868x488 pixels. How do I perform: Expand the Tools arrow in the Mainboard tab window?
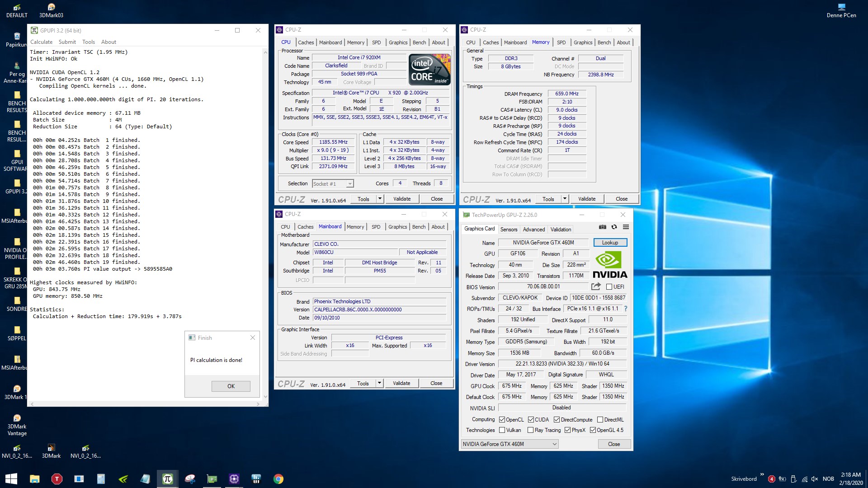[x=379, y=383]
